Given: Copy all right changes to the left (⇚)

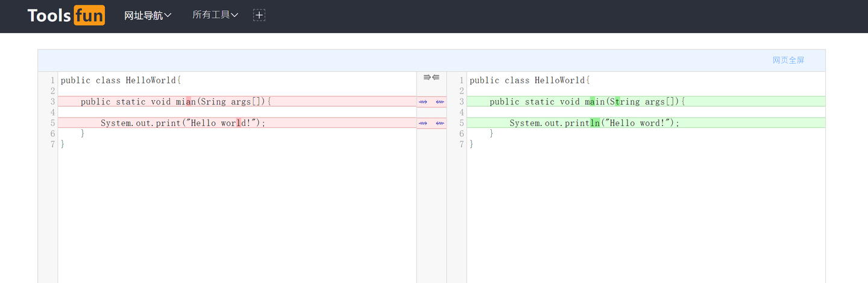Looking at the screenshot, I should click(436, 77).
